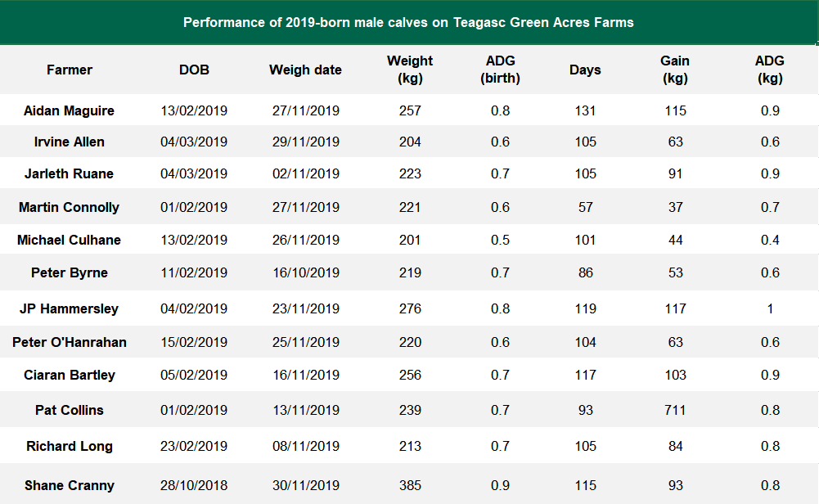Select the Farmer column header

70,70
